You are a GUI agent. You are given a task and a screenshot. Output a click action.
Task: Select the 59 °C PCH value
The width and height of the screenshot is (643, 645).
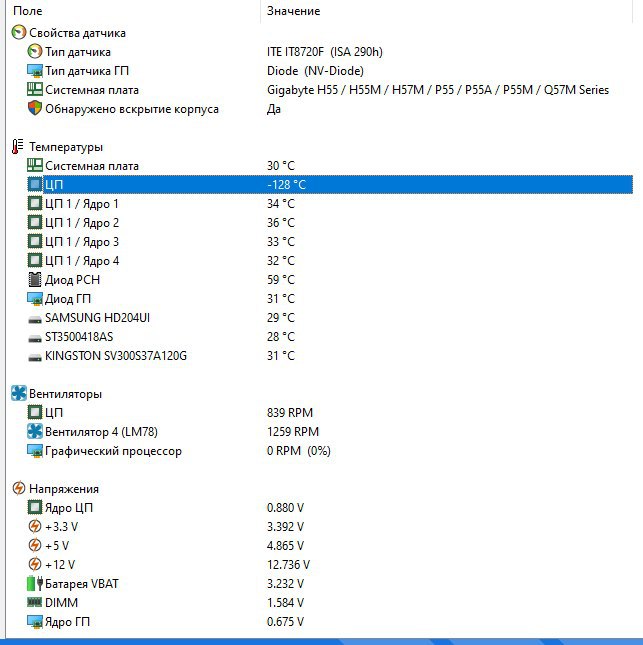tap(281, 280)
